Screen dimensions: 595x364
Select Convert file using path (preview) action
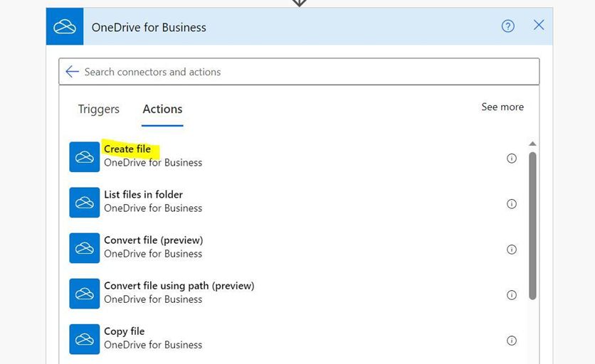(x=179, y=286)
